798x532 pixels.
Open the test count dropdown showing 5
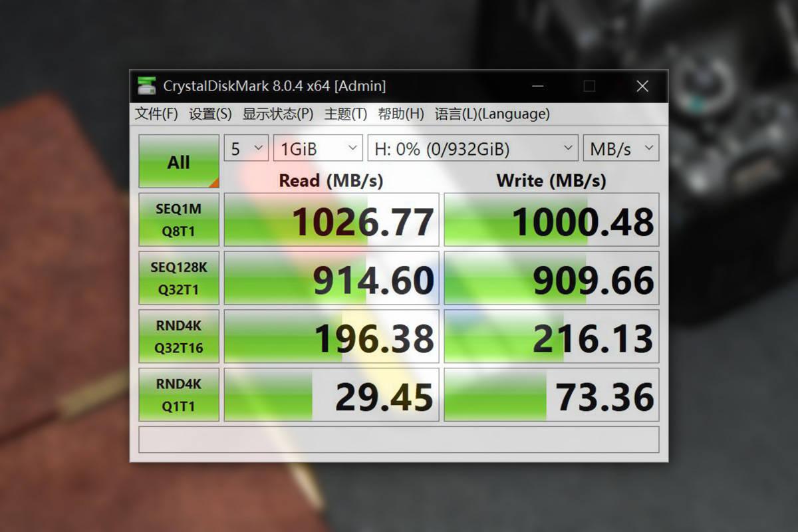point(245,148)
